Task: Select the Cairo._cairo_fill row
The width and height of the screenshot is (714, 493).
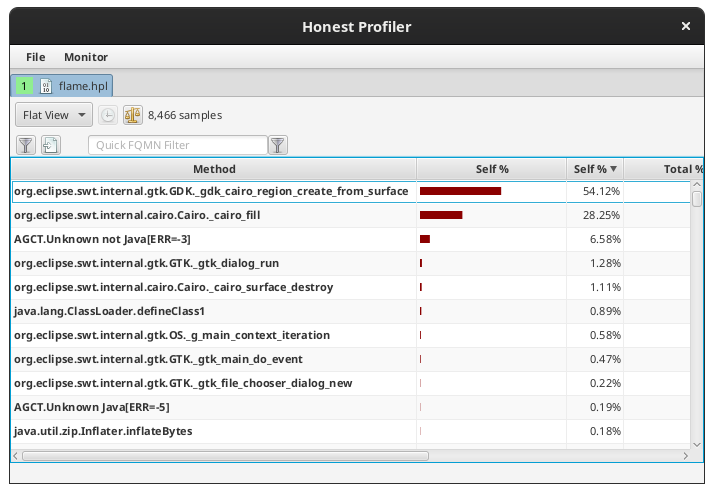Action: [x=351, y=215]
